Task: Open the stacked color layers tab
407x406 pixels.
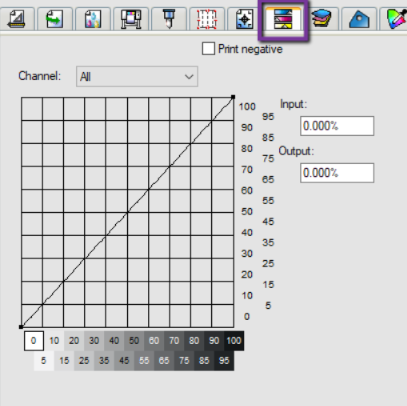Action: [321, 19]
